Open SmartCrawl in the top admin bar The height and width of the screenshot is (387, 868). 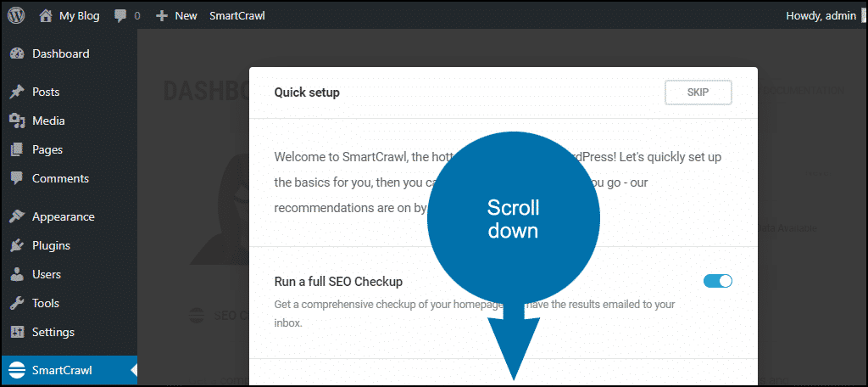[237, 15]
